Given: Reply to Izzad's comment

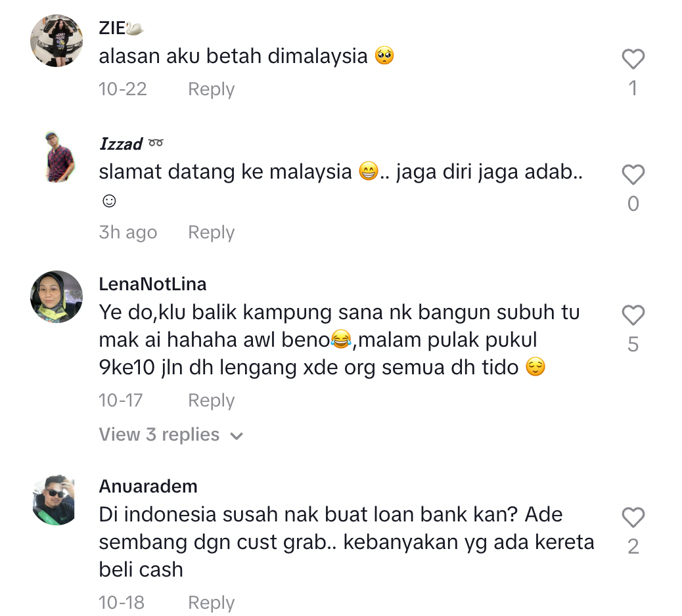Looking at the screenshot, I should tap(211, 232).
